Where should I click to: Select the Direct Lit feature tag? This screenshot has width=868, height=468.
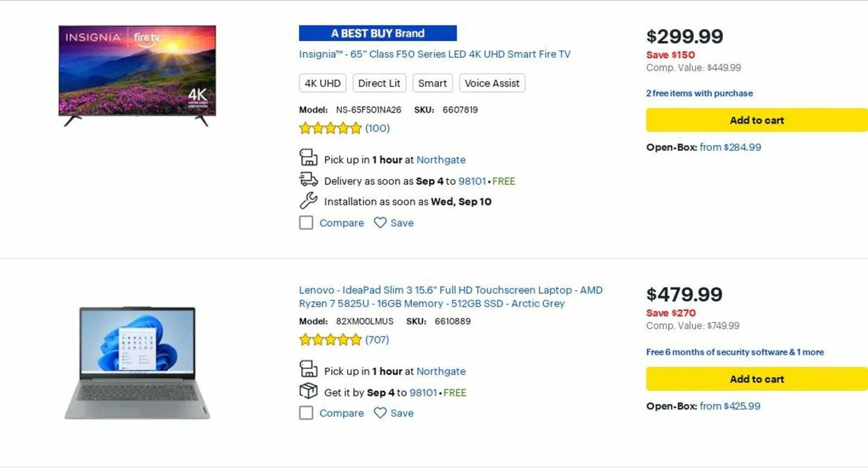tap(379, 83)
